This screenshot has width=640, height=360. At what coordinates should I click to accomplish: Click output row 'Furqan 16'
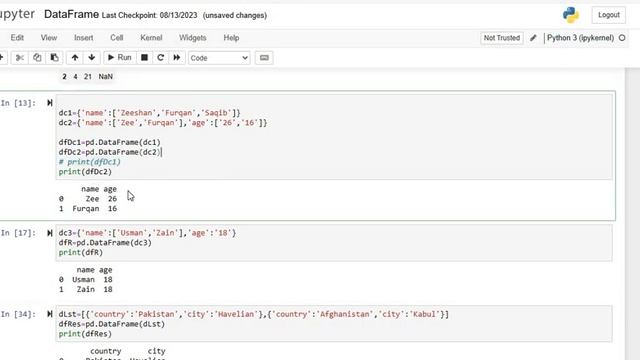tap(88, 209)
